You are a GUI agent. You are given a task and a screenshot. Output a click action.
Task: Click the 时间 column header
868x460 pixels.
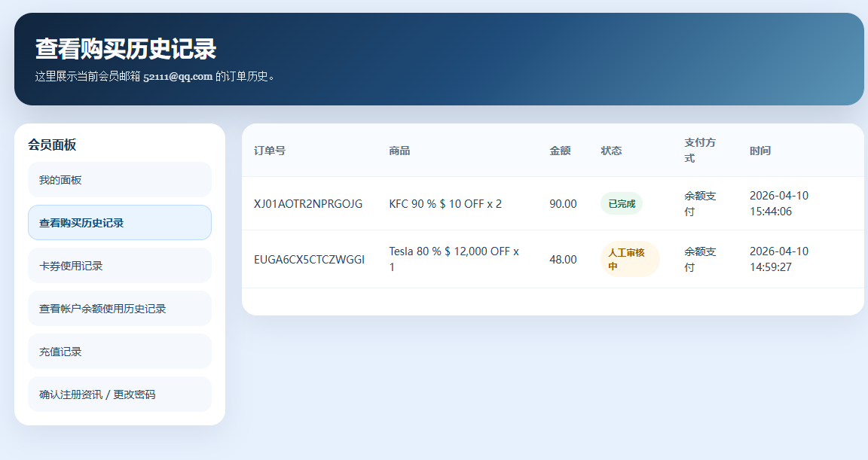click(x=760, y=151)
